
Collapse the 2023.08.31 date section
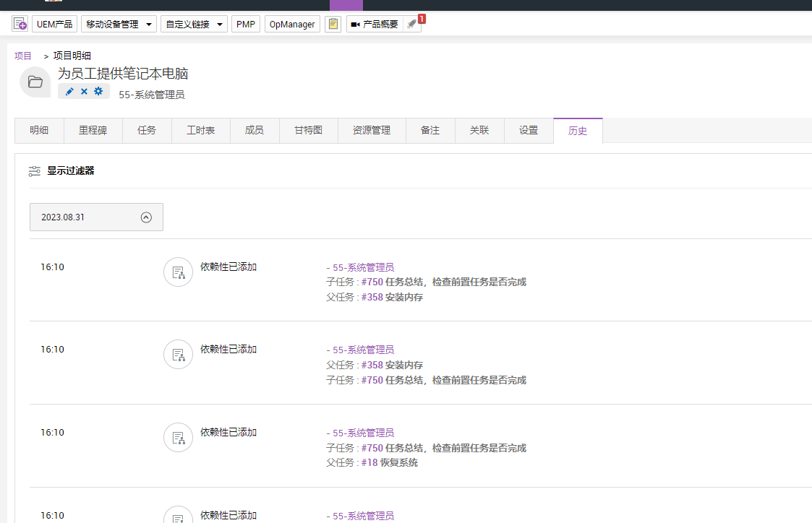(x=146, y=217)
